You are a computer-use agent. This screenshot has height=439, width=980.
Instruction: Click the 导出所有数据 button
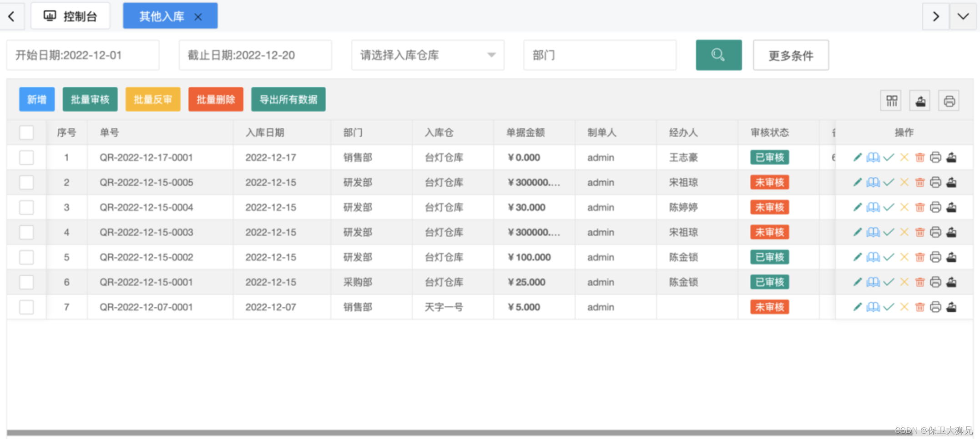tap(288, 99)
